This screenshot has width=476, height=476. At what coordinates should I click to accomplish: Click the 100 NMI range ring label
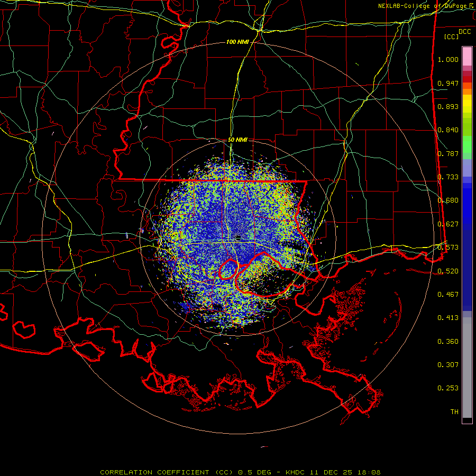(x=237, y=42)
